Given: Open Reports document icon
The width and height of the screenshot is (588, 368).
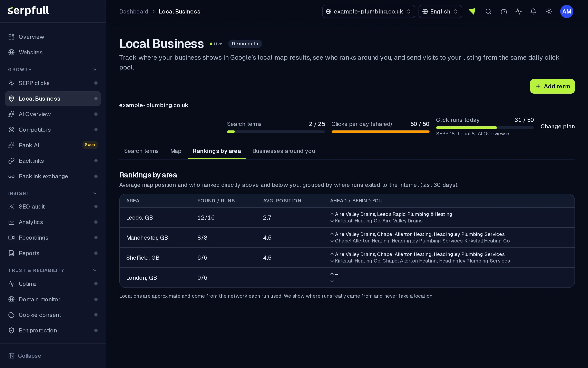Looking at the screenshot, I should (x=11, y=253).
